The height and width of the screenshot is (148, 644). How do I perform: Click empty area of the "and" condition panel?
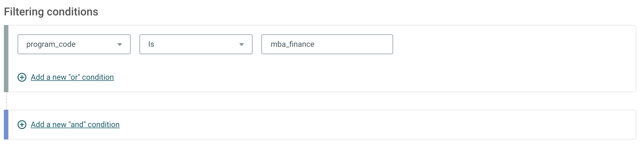(x=376, y=125)
